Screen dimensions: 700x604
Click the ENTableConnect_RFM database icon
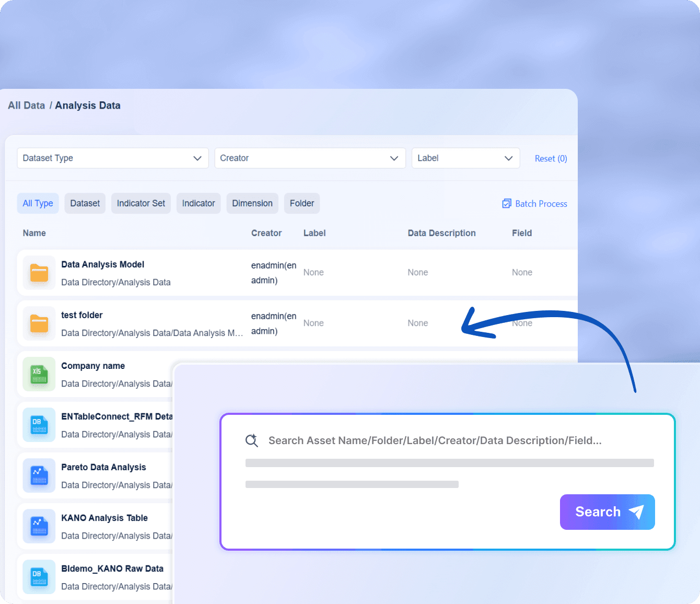[39, 425]
